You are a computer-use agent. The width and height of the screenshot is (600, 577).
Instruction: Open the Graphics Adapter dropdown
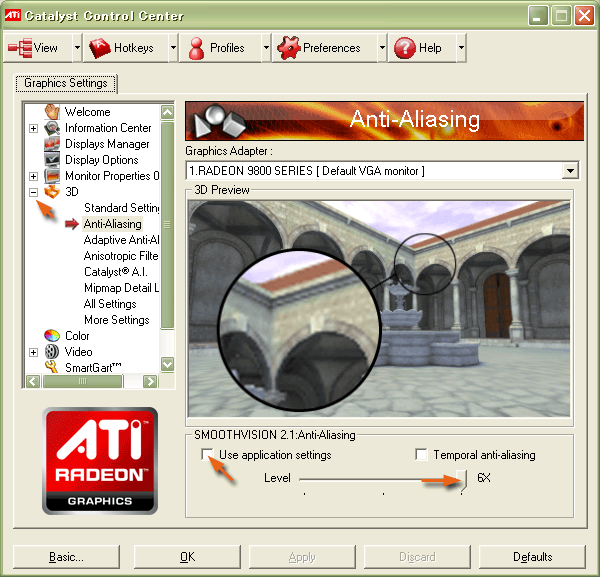(x=570, y=171)
